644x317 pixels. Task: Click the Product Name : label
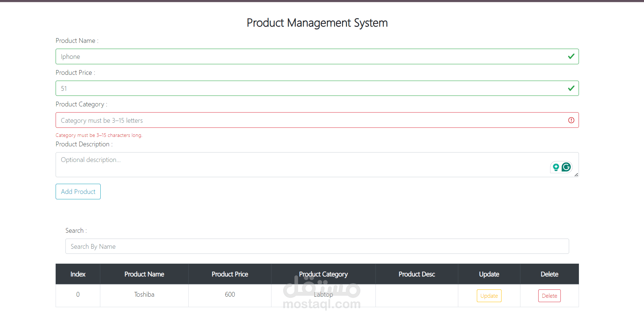click(77, 41)
